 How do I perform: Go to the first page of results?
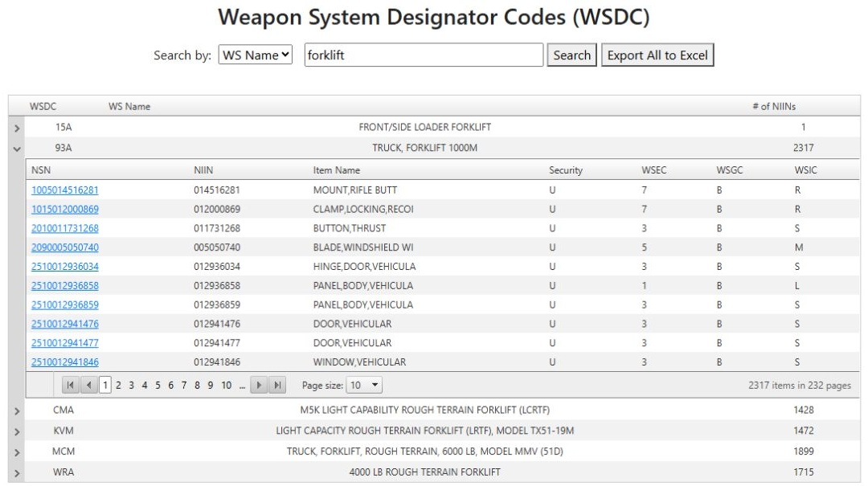(70, 386)
